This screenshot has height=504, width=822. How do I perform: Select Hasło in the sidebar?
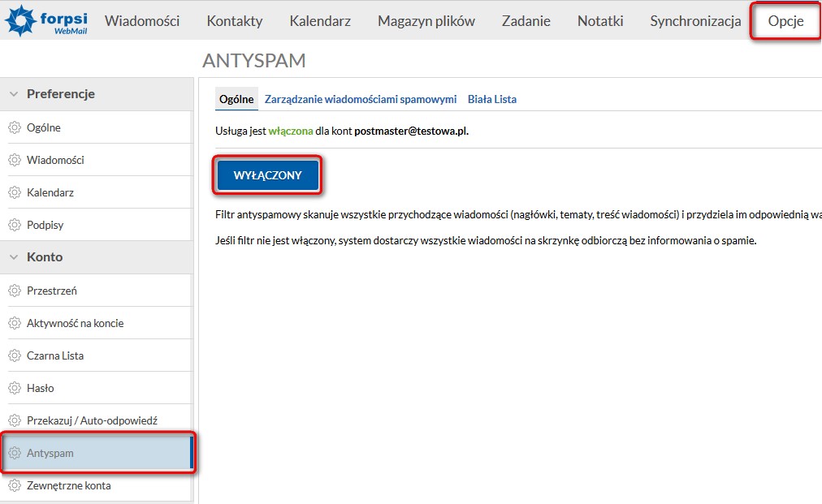pos(97,388)
